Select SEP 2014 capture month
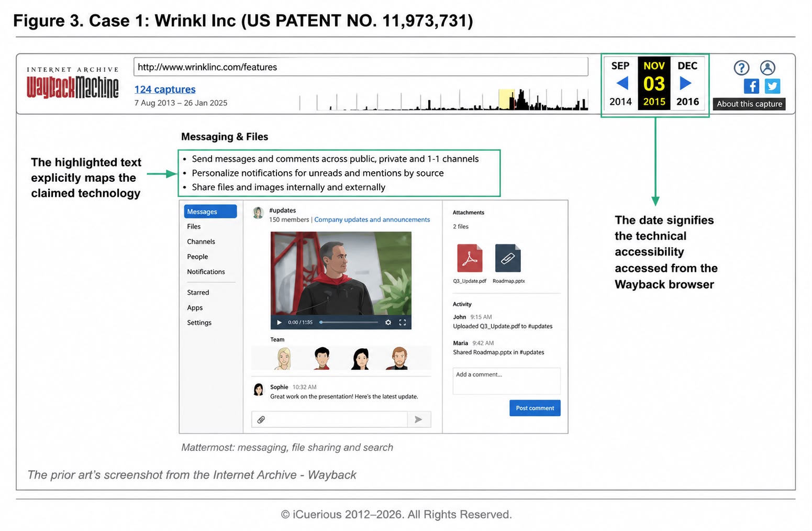Screen dimensions: 812x531 coord(620,83)
